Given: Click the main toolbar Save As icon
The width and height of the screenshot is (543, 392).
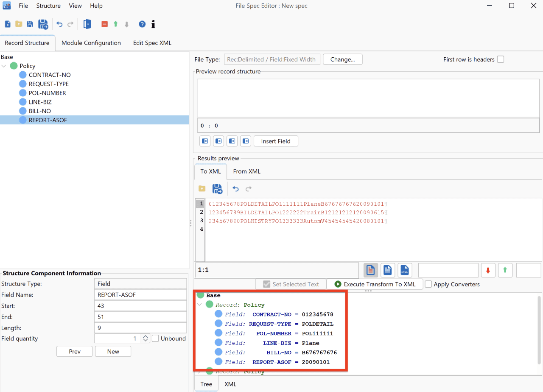Looking at the screenshot, I should (x=43, y=24).
